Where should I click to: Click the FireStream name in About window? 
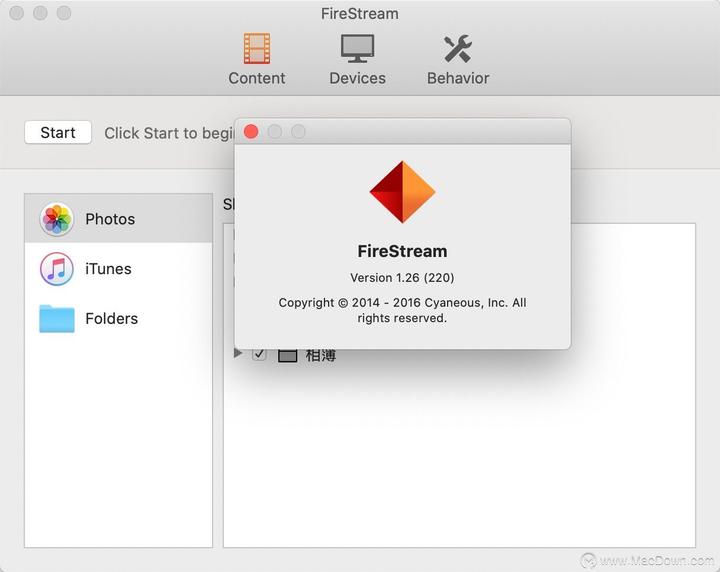[x=402, y=252]
